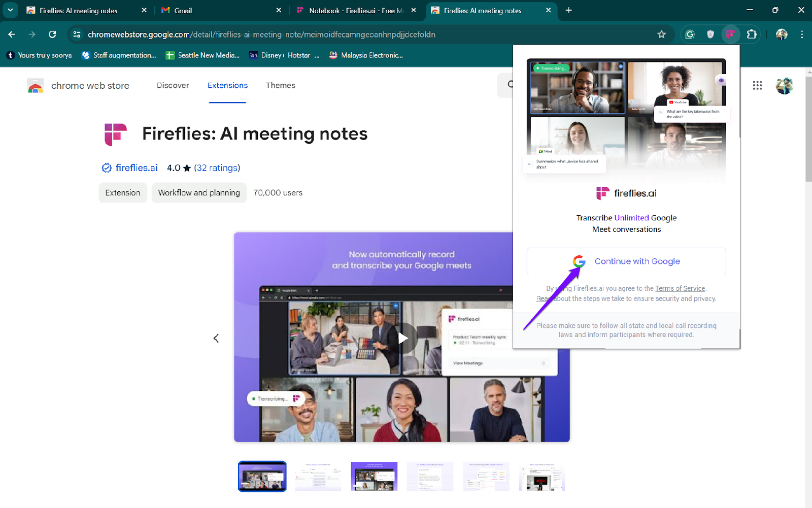View site information icon in address bar
812x508 pixels.
tap(77, 35)
